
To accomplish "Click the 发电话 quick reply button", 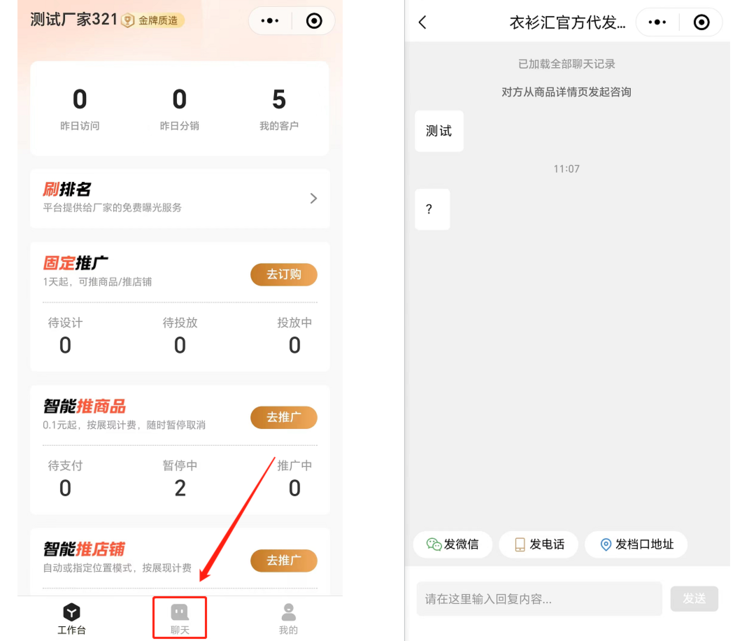I will (539, 544).
